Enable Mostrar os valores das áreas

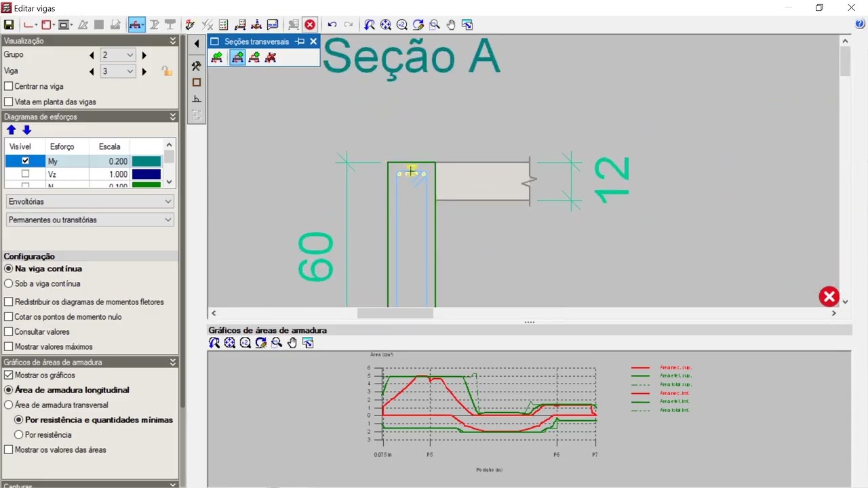point(9,450)
